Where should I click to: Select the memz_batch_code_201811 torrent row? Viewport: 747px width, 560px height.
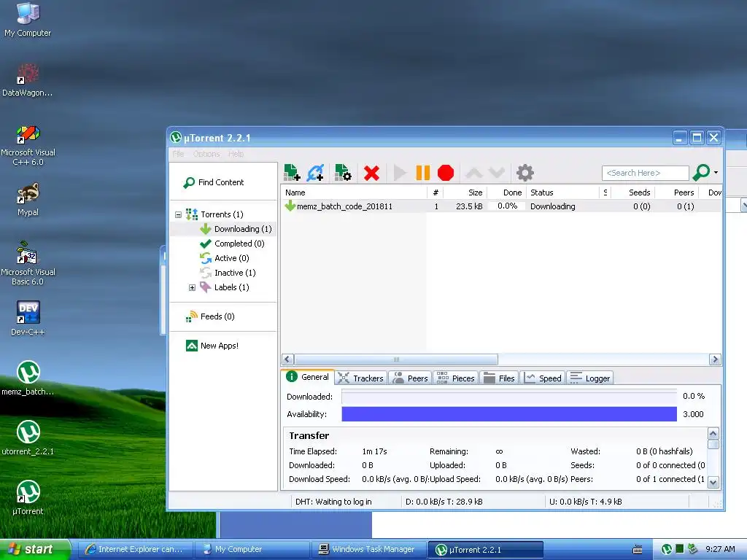(501, 206)
